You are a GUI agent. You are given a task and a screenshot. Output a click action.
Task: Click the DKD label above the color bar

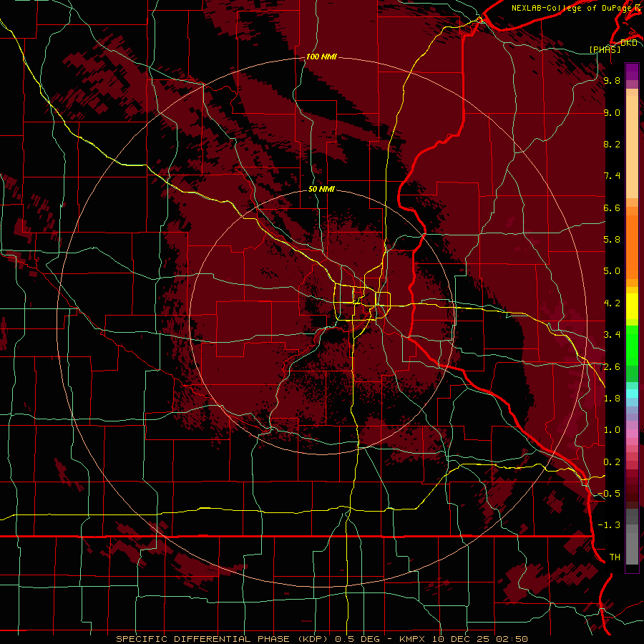pyautogui.click(x=629, y=43)
